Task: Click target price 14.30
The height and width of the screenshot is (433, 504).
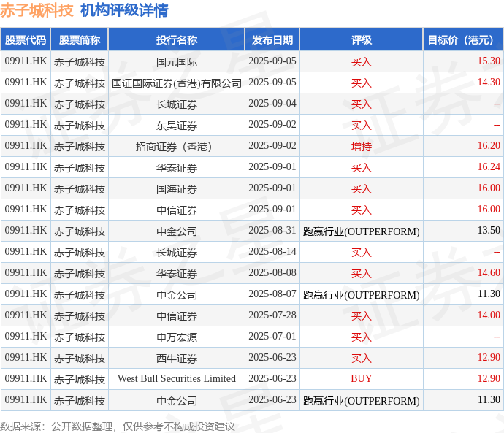Action: 489,82
